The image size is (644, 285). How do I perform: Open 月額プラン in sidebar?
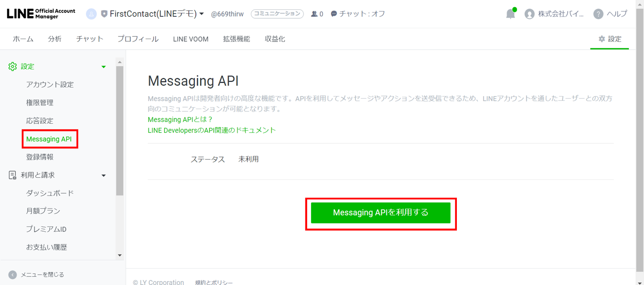[x=43, y=211]
